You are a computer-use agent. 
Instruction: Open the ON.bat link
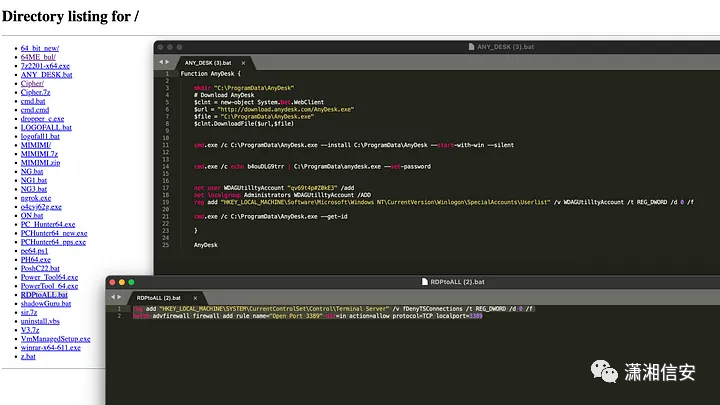pyautogui.click(x=32, y=215)
